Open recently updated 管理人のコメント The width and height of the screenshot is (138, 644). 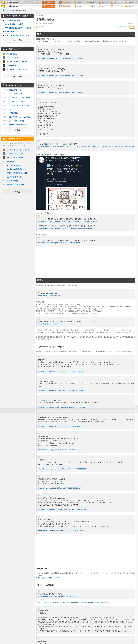coord(15,90)
